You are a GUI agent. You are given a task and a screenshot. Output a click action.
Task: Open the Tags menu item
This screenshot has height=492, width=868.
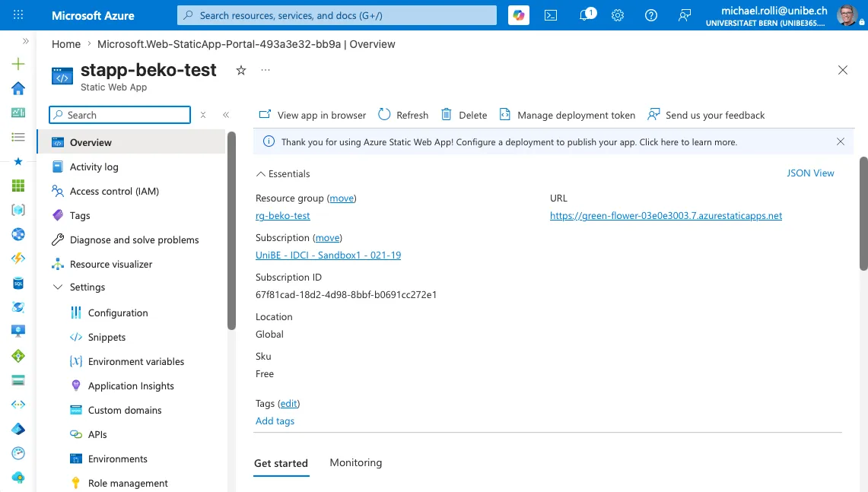click(x=132, y=215)
